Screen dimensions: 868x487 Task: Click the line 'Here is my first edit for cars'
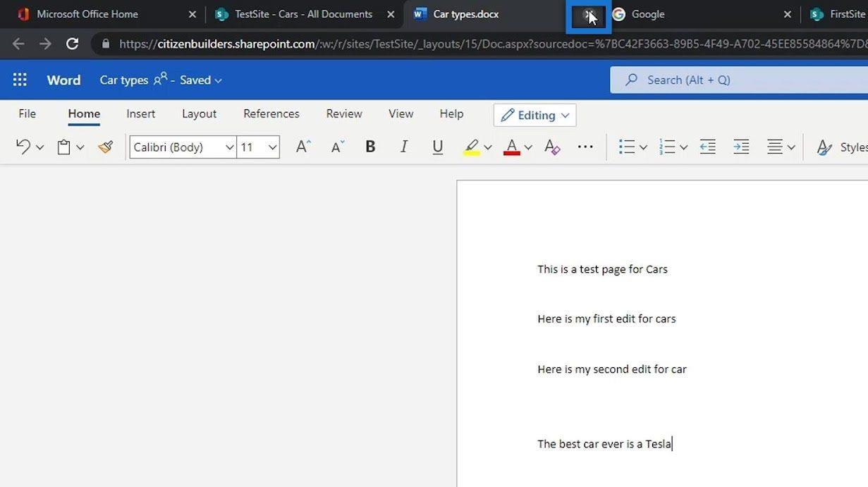coord(606,319)
